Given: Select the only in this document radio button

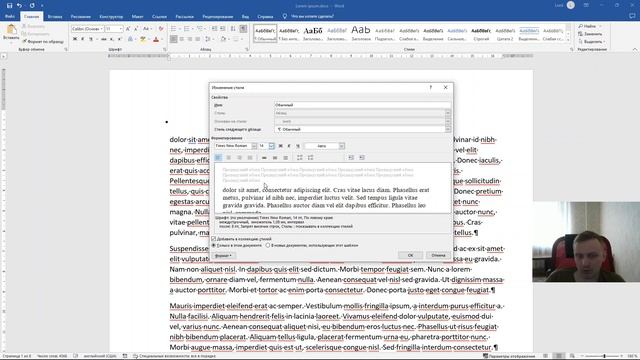Looking at the screenshot, I should coord(213,245).
